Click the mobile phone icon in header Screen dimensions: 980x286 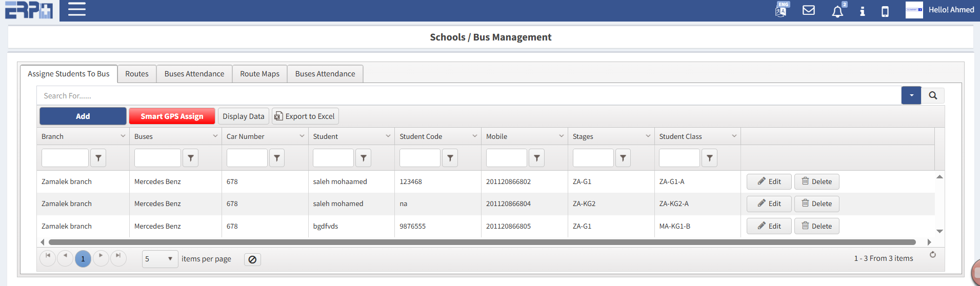coord(885,11)
